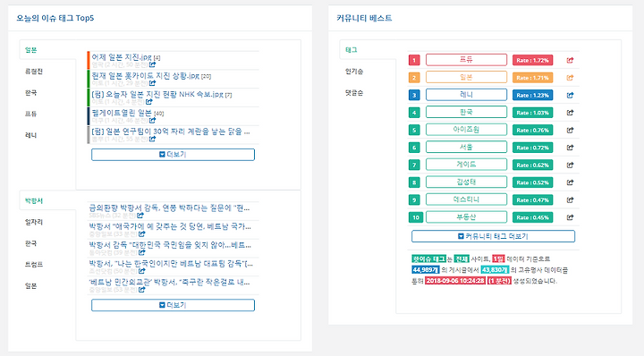The height and width of the screenshot is (356, 644).
Task: Click the blue 레니 tag button at rank 3
Action: point(466,95)
